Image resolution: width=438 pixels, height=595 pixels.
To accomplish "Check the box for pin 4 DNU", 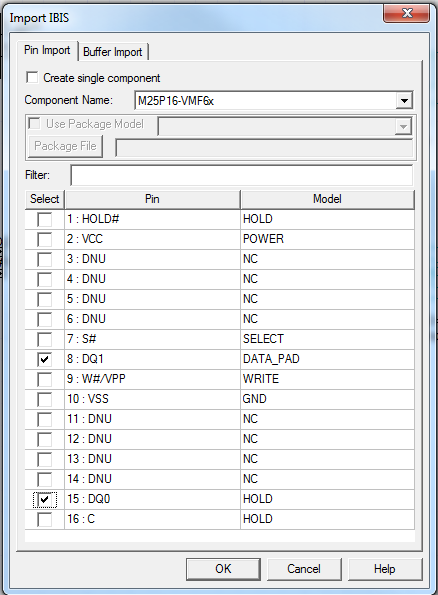I will (x=45, y=279).
